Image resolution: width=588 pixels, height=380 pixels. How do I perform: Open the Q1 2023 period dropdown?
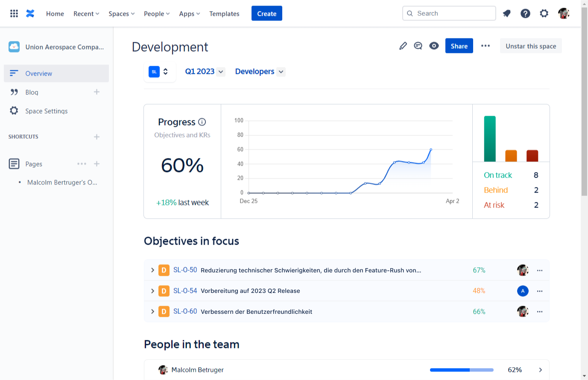click(205, 72)
